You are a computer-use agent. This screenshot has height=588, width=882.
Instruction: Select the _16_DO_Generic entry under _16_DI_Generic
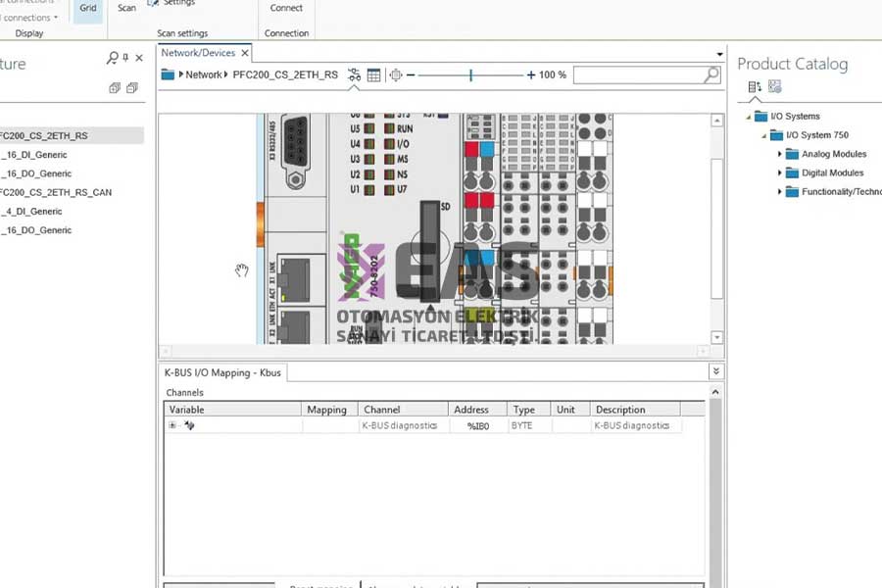pos(36,173)
